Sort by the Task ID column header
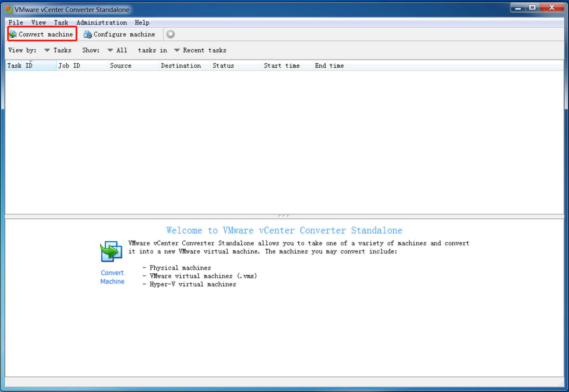The image size is (569, 392). (31, 66)
